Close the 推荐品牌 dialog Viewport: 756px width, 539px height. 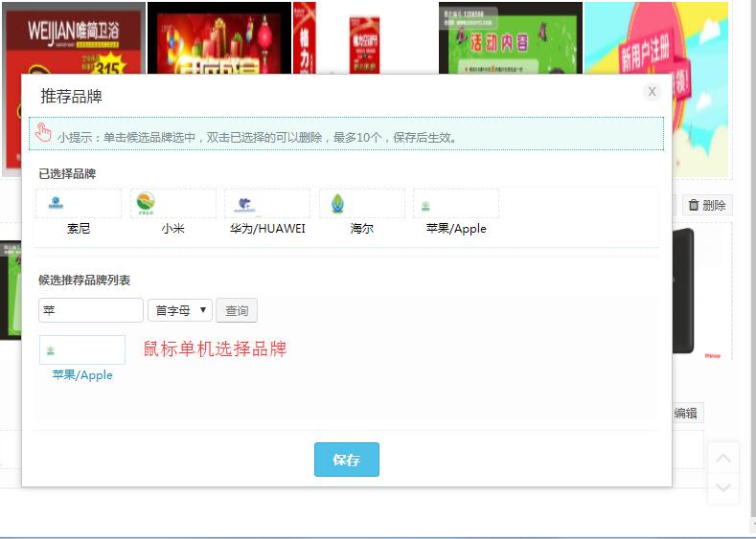coord(652,92)
